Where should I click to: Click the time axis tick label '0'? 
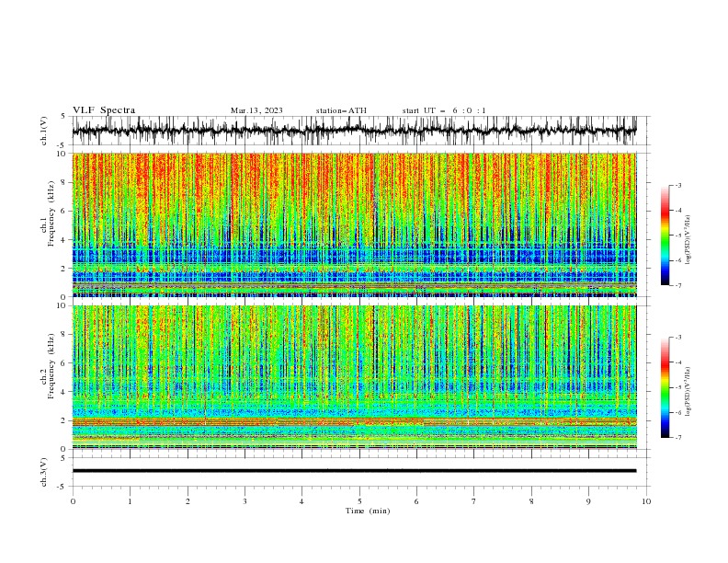[x=73, y=501]
